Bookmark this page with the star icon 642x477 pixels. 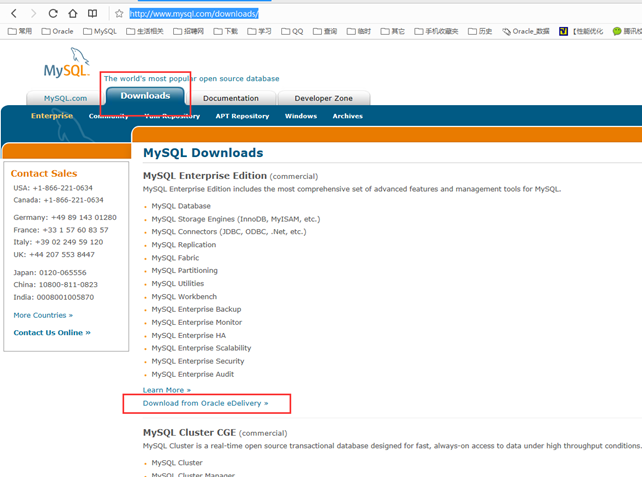(x=119, y=14)
